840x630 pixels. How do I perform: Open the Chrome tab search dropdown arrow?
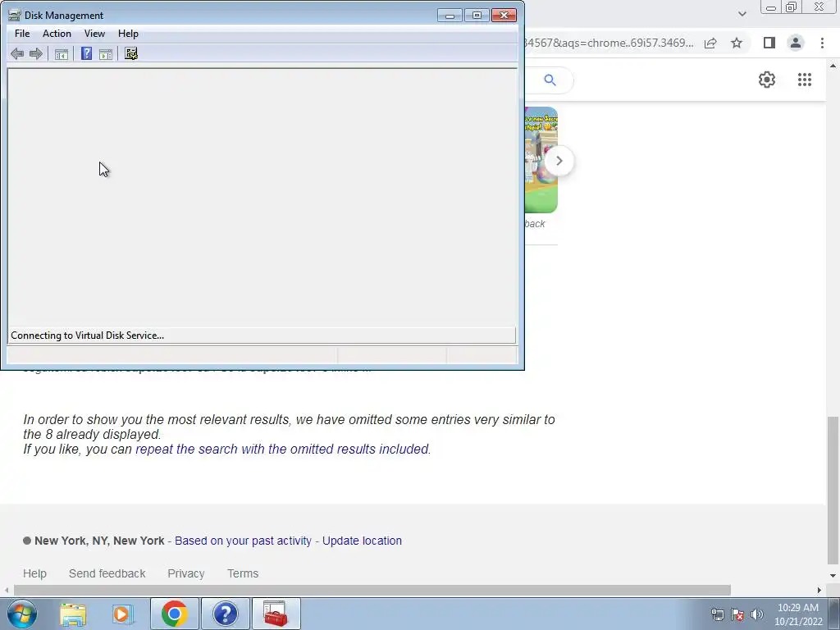tap(742, 14)
